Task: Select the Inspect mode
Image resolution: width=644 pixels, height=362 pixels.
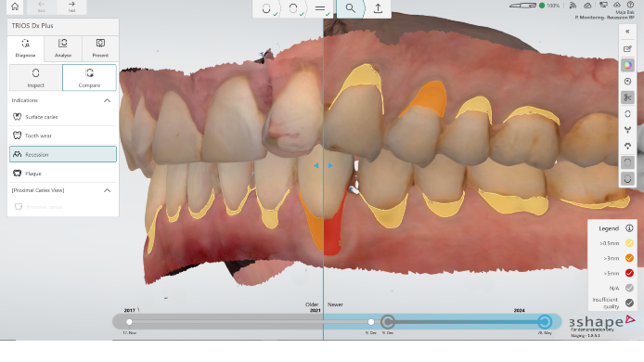Action: point(36,77)
